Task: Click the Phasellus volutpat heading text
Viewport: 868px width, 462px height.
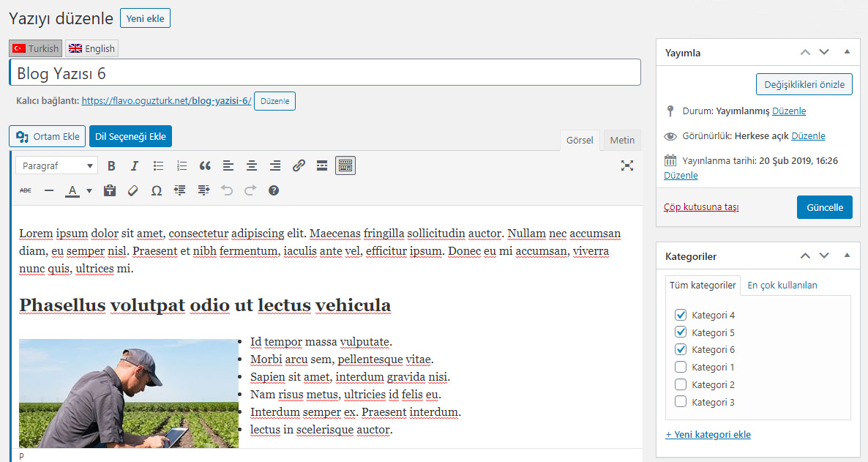Action: 205,305
